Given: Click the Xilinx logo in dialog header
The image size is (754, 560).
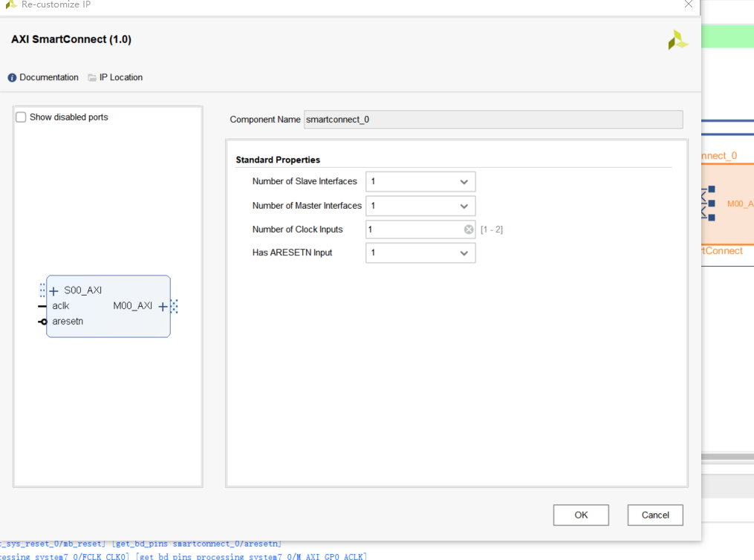Looking at the screenshot, I should point(678,40).
